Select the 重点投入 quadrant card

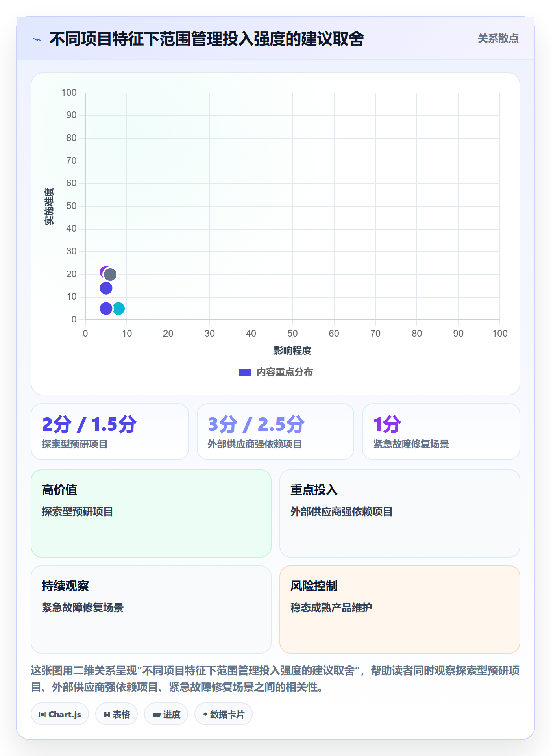[x=400, y=513]
